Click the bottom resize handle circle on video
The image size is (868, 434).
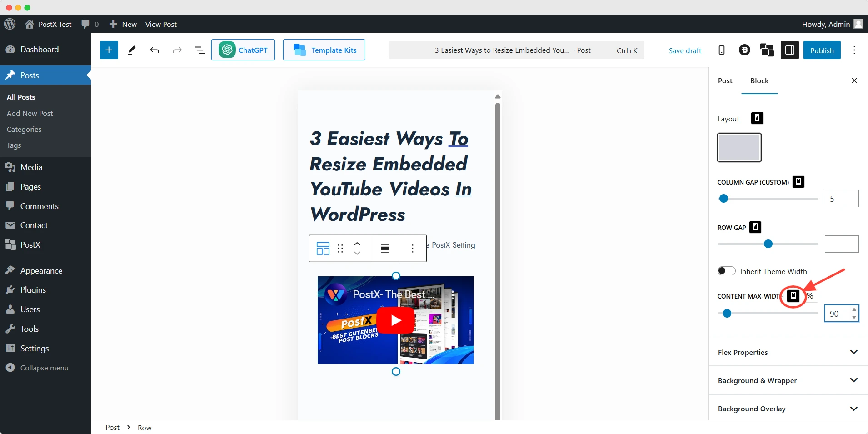point(396,372)
